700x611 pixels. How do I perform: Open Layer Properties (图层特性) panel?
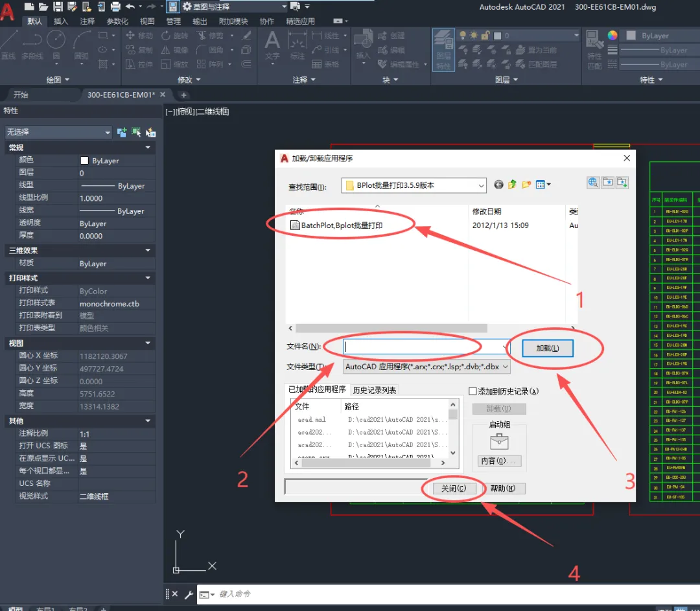click(x=443, y=49)
